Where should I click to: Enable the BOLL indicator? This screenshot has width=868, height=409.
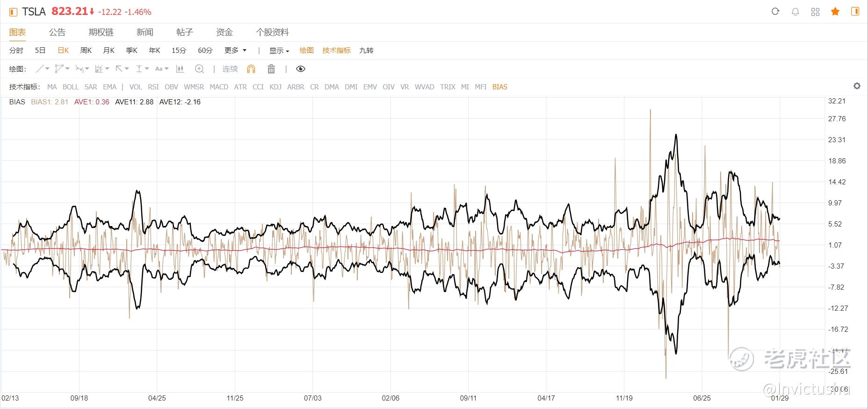(x=71, y=87)
